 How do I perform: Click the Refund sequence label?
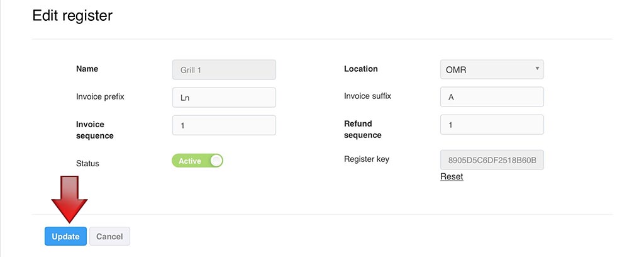coord(363,130)
